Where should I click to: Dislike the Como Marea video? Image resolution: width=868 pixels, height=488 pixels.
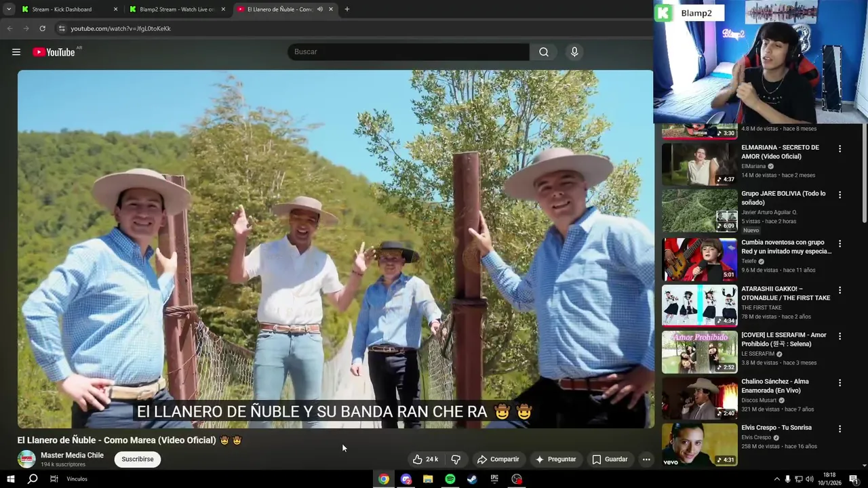point(456,460)
